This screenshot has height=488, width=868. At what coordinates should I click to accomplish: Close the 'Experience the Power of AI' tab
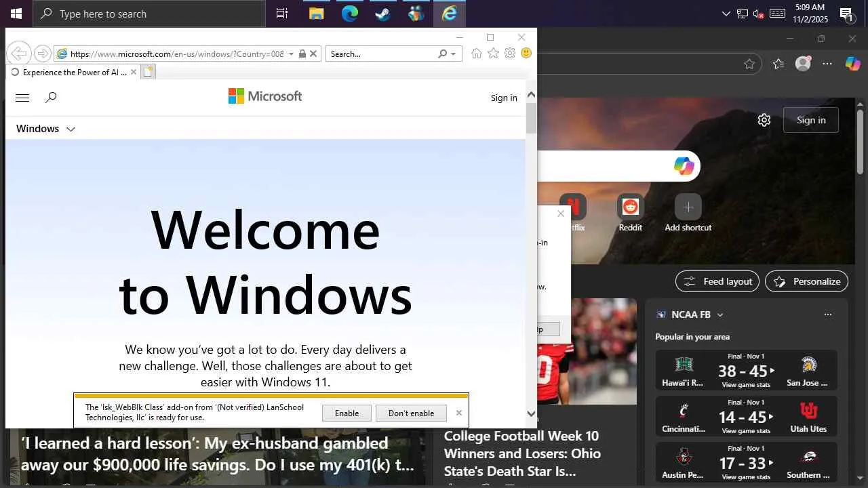[134, 72]
